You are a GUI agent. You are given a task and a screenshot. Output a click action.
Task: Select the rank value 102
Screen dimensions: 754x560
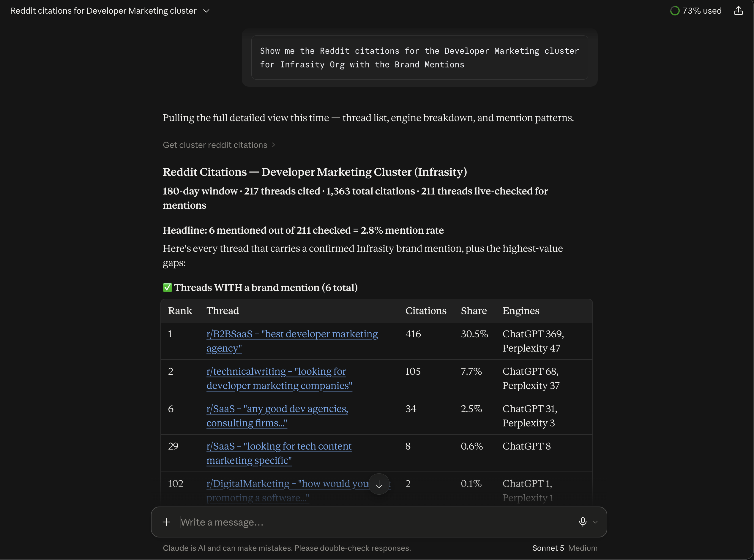[x=175, y=484]
